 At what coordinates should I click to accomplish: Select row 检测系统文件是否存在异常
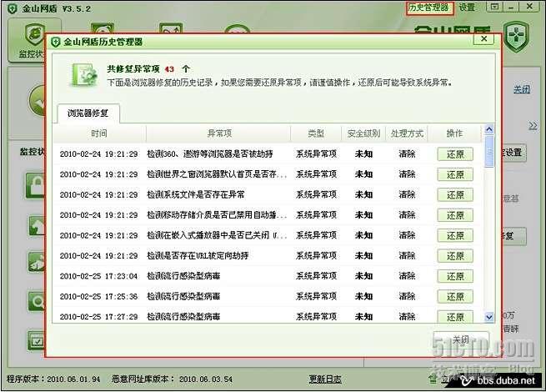tap(268, 195)
